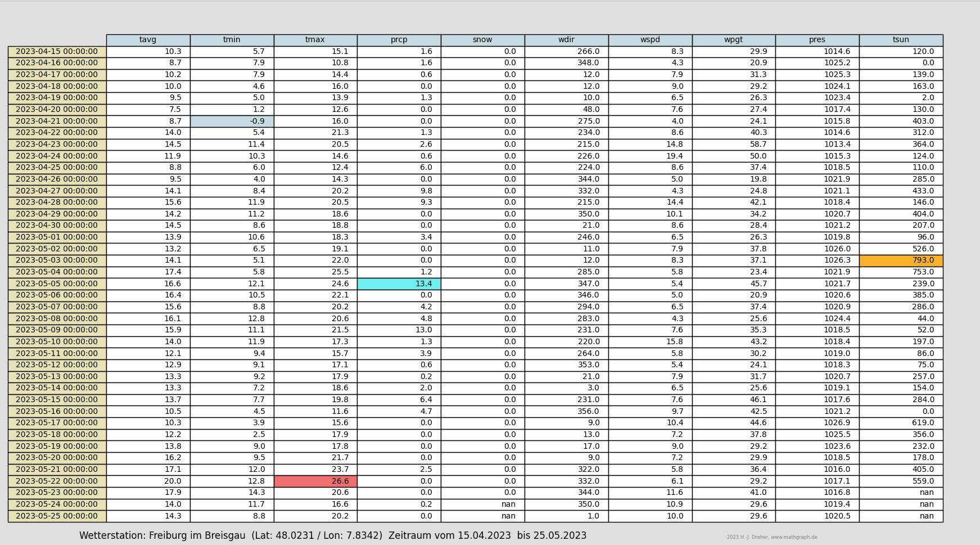
Task: Select tmin value 2.5 on 2023-05-18
Action: tap(232, 435)
